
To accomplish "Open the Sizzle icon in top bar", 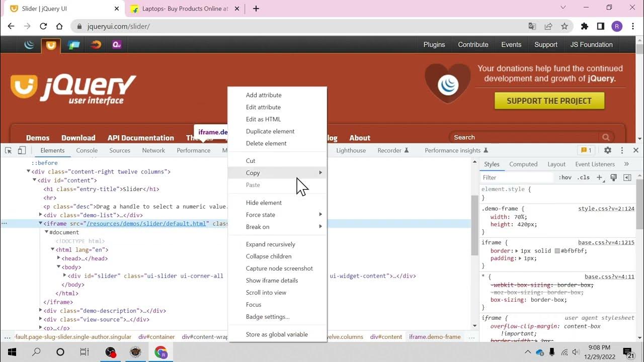I will pyautogui.click(x=96, y=45).
